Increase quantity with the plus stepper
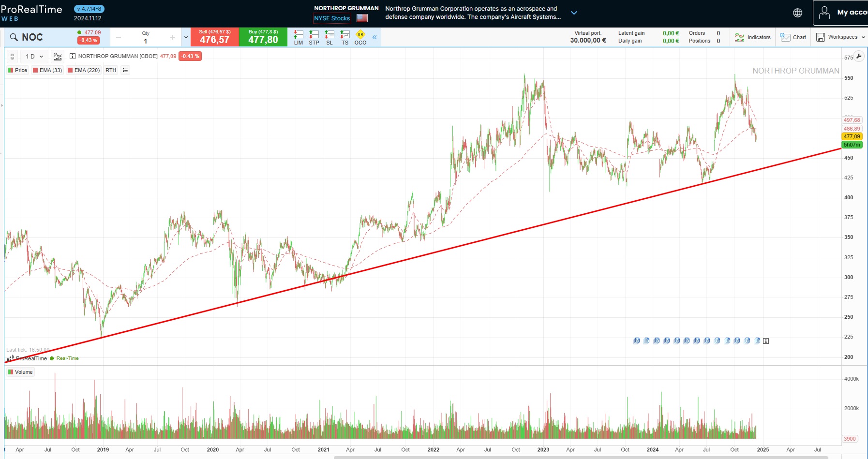This screenshot has width=868, height=459. 172,37
